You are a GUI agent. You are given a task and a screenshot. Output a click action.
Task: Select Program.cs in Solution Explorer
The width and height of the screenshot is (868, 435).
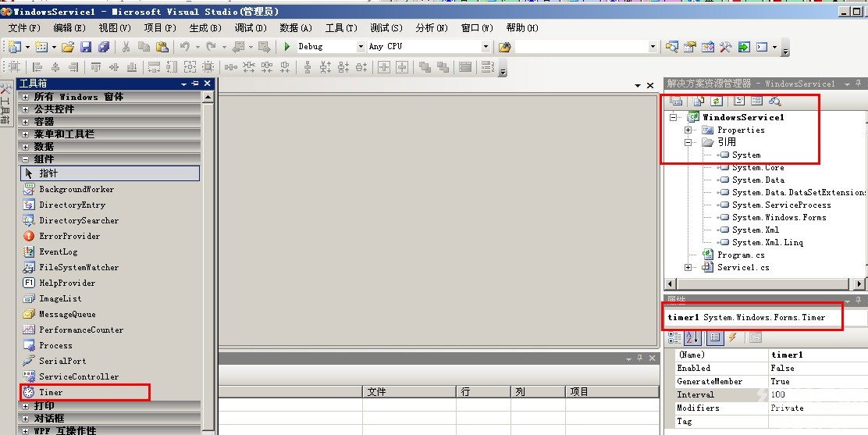tap(741, 255)
